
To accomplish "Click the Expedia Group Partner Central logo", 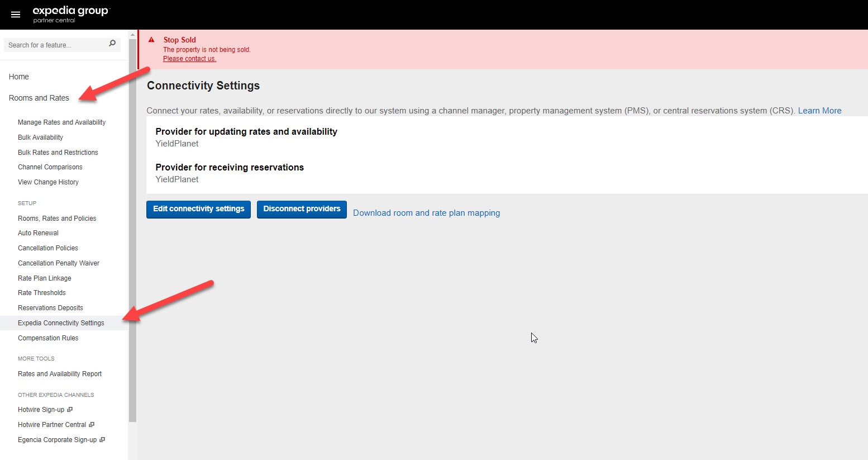I will 71,15.
